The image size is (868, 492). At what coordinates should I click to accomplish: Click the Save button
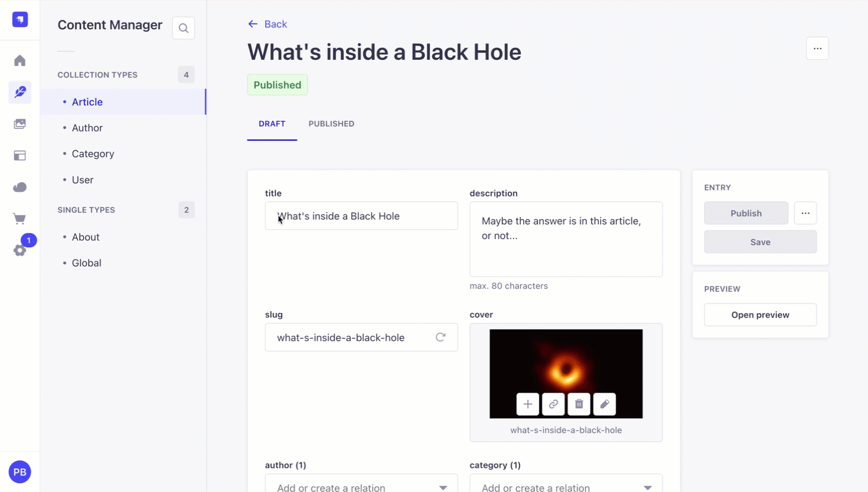pos(760,242)
